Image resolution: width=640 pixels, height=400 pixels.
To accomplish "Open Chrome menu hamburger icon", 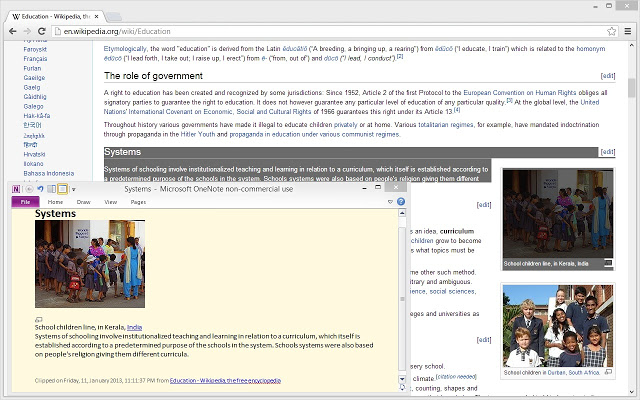I will click(x=628, y=31).
